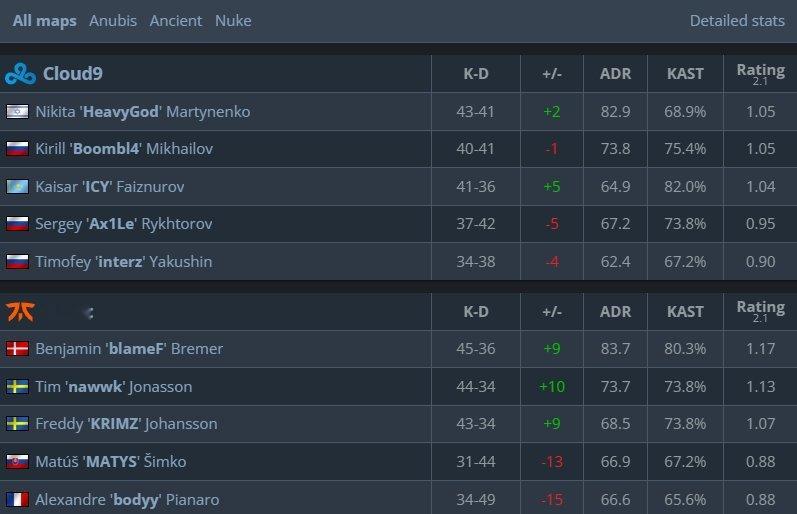Image resolution: width=797 pixels, height=514 pixels.
Task: Open the Cloud9 team name link
Action: 73,74
